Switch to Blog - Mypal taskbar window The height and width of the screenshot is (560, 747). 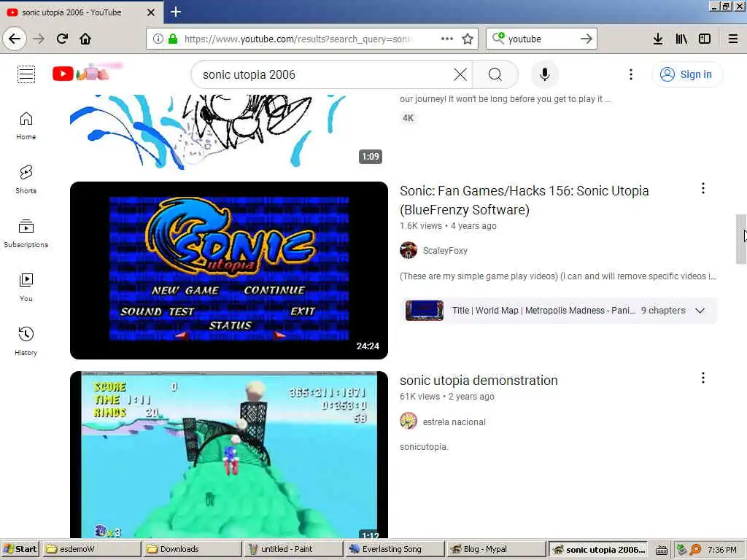495,549
